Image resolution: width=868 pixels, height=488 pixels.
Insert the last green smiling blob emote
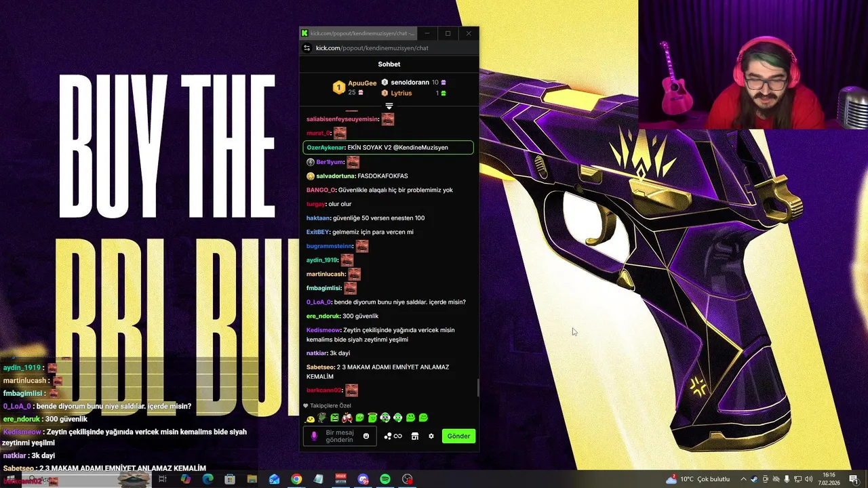[423, 418]
